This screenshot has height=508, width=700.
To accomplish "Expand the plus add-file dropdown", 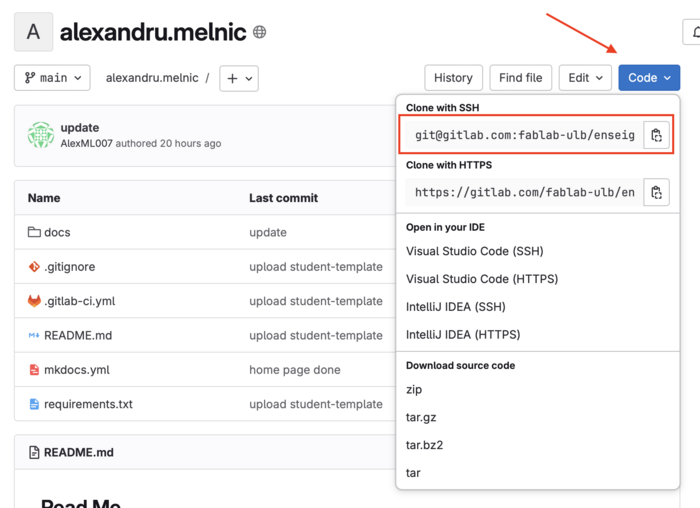I will 239,79.
